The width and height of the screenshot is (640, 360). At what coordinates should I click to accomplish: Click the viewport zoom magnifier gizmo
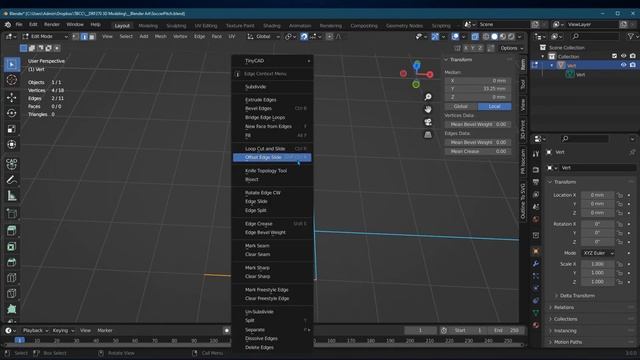tap(428, 97)
